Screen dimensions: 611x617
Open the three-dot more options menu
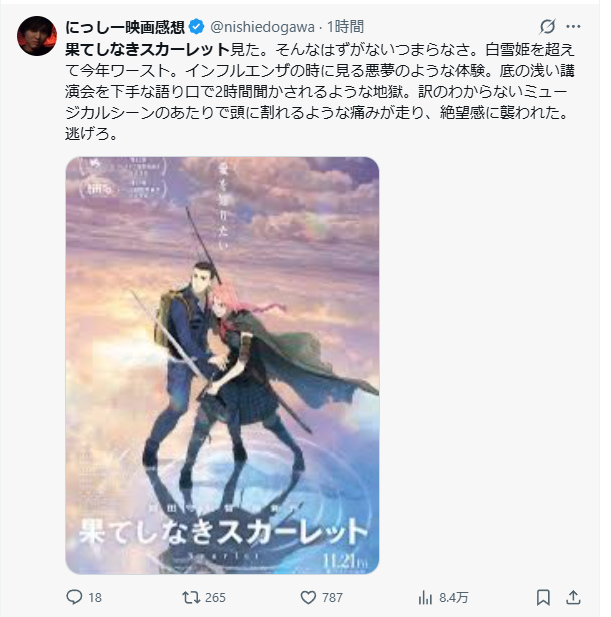[x=573, y=26]
